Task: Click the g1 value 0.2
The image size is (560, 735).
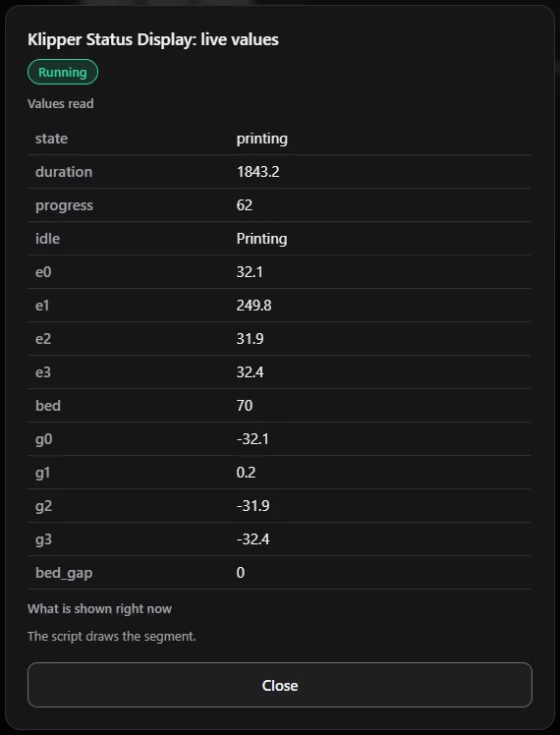Action: (x=246, y=472)
